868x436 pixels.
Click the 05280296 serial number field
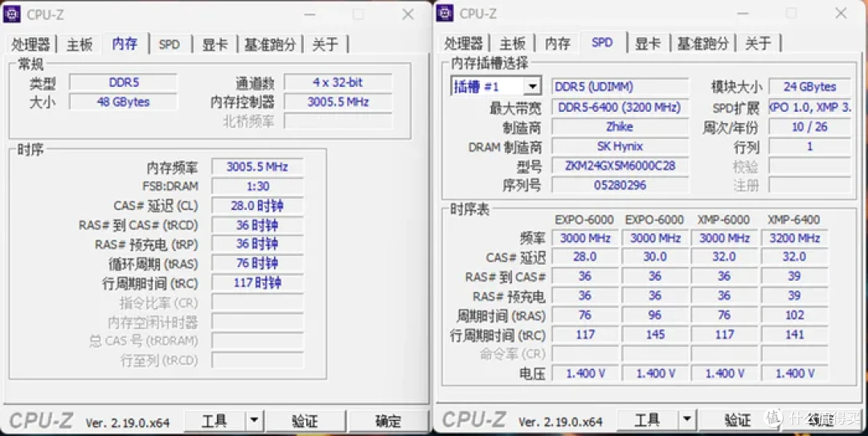620,185
